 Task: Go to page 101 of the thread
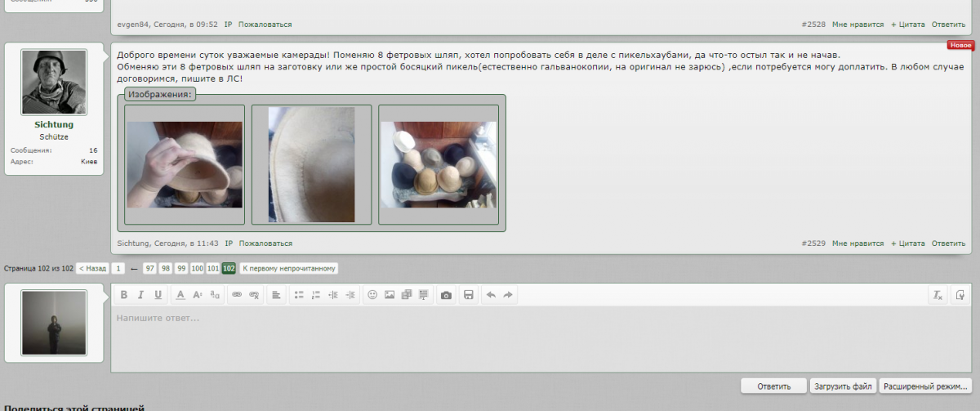point(212,269)
